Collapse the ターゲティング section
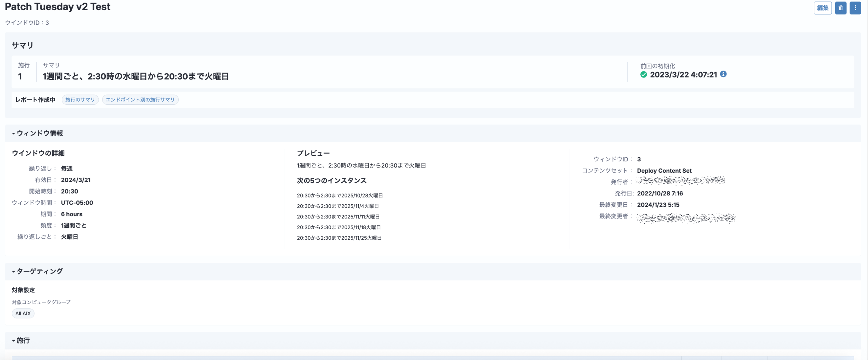 click(40, 271)
